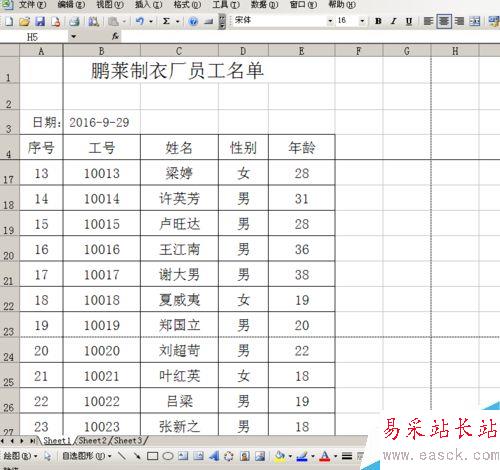Click the Name Box showing H5
Viewport: 500px width, 470px height.
34,37
